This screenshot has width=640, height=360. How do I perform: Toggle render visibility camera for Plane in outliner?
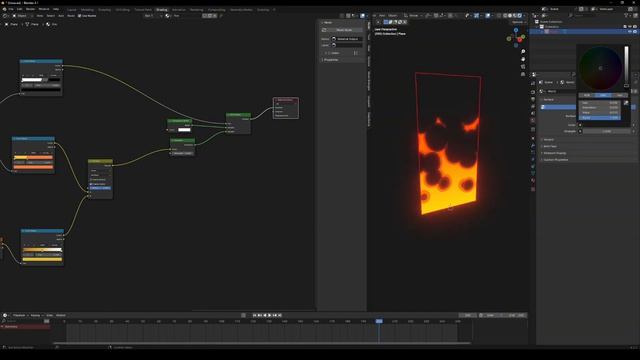(x=635, y=31)
